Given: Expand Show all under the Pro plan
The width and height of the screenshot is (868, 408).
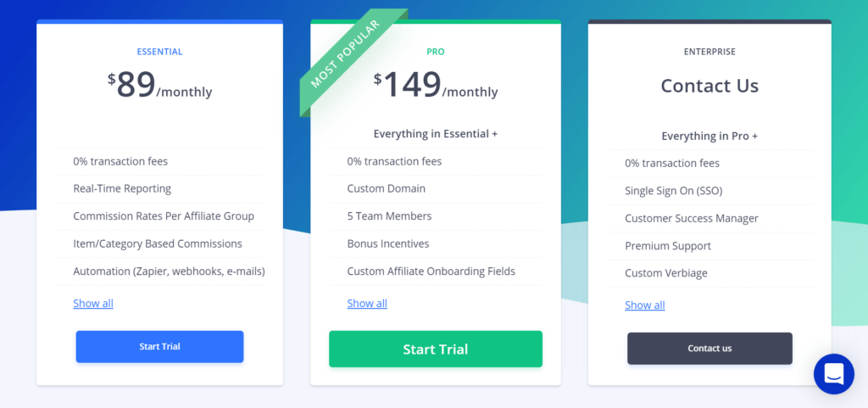Looking at the screenshot, I should coord(367,304).
